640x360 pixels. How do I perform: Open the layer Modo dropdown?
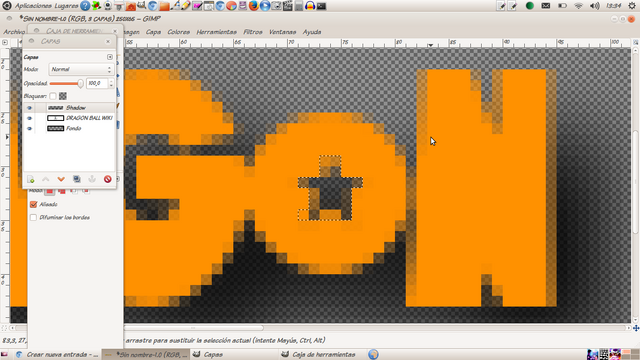tap(81, 69)
